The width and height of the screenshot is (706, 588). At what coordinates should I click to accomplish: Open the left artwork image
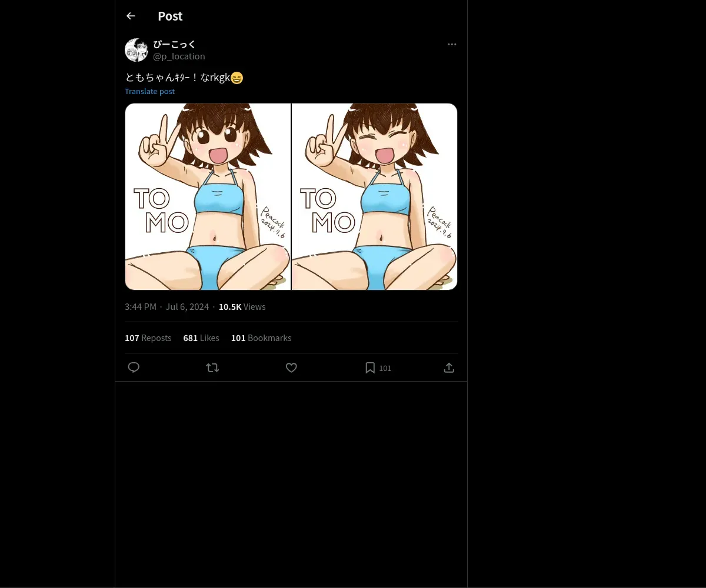pyautogui.click(x=208, y=196)
